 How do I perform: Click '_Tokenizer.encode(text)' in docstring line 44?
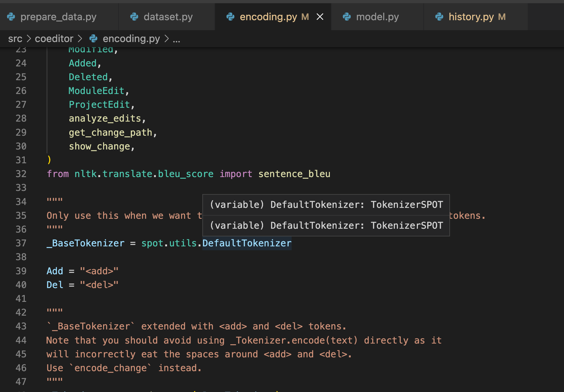(x=294, y=340)
